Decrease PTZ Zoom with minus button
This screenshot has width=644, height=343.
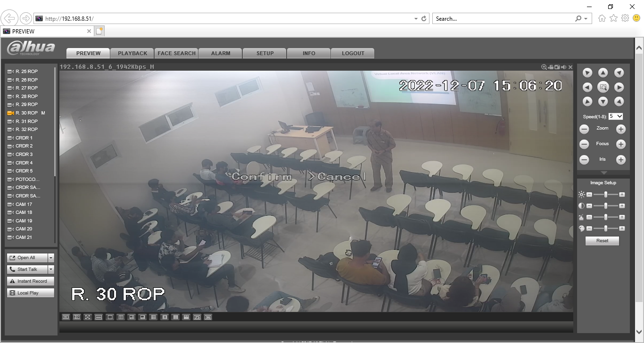[x=584, y=129]
